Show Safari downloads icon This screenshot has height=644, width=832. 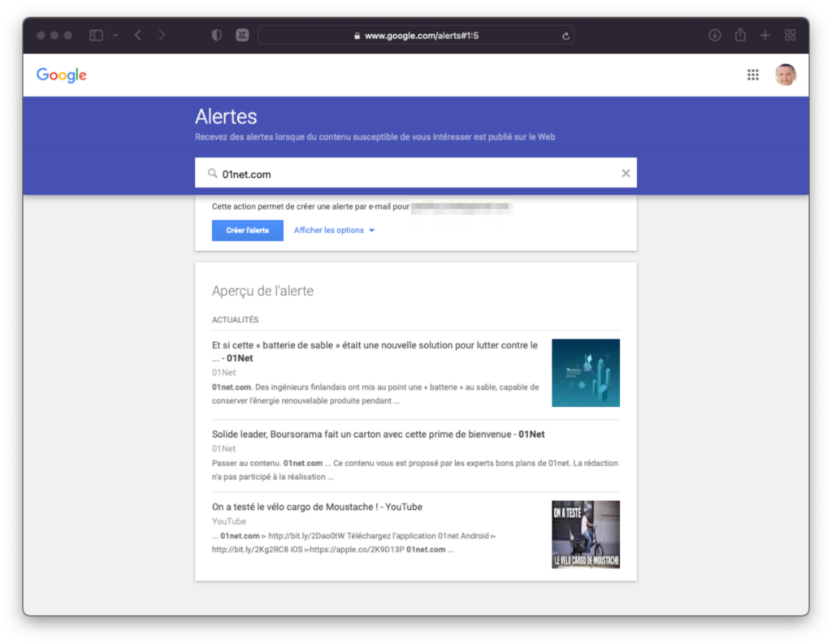coord(715,36)
